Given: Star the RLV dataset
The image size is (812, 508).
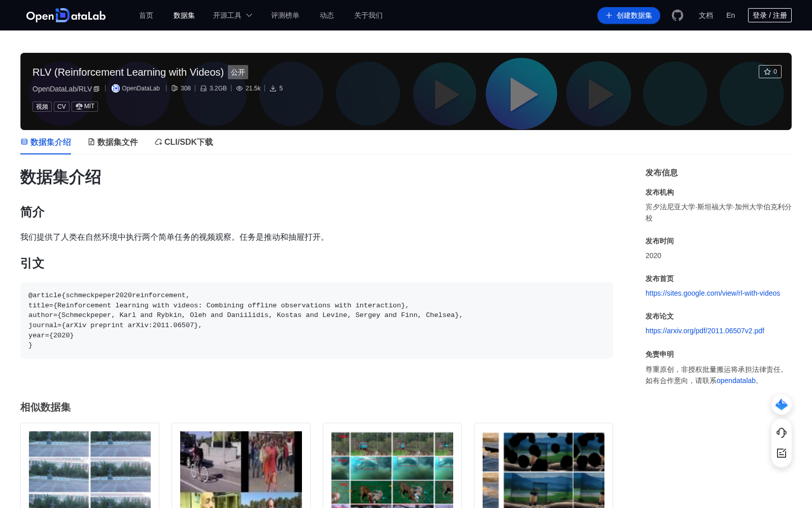Looking at the screenshot, I should pos(770,72).
